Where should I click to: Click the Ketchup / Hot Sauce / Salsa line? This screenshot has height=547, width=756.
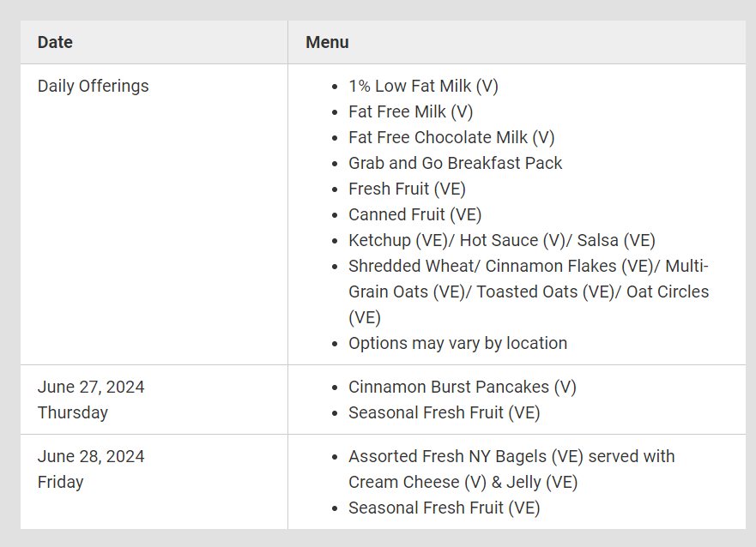click(x=502, y=240)
